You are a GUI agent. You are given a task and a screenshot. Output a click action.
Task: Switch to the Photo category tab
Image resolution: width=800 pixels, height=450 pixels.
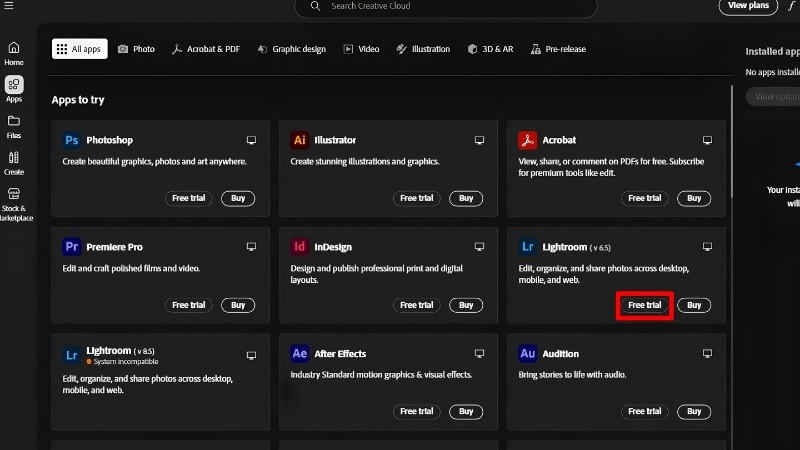coord(136,49)
